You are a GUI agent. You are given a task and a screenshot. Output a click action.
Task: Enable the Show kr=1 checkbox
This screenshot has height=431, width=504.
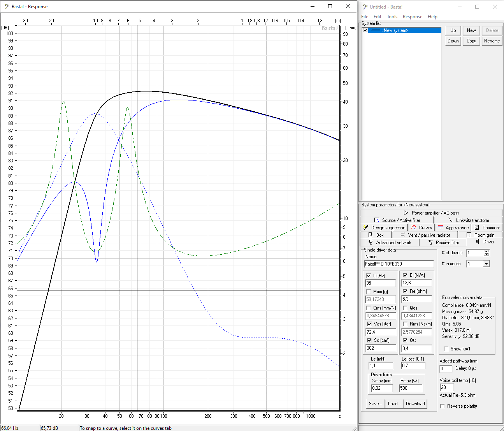click(x=446, y=349)
